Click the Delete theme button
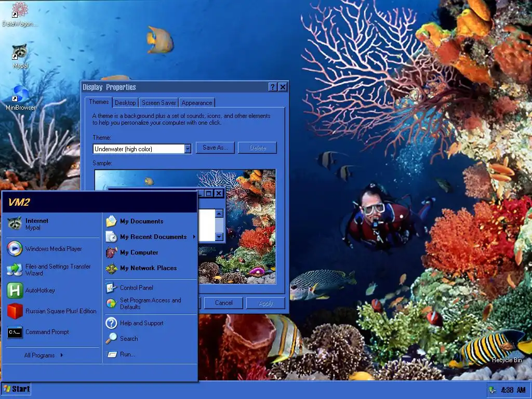Screen dimensions: 532x399 click(258, 148)
